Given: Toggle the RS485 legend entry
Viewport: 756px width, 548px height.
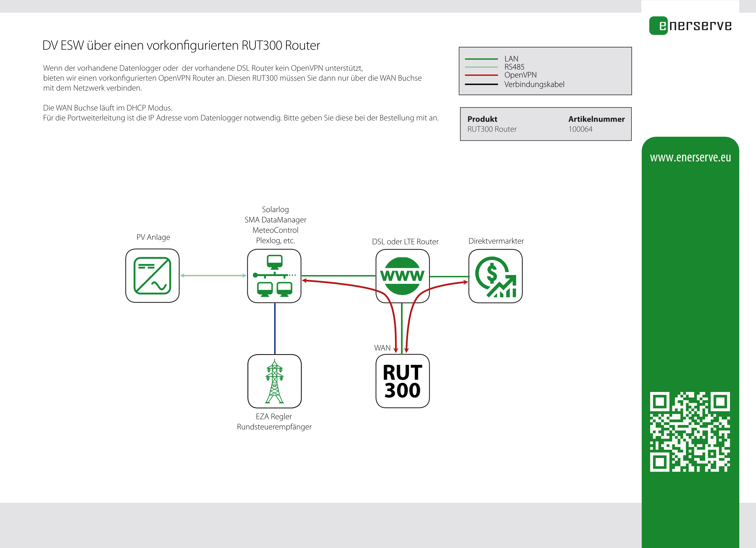Looking at the screenshot, I should (481, 67).
